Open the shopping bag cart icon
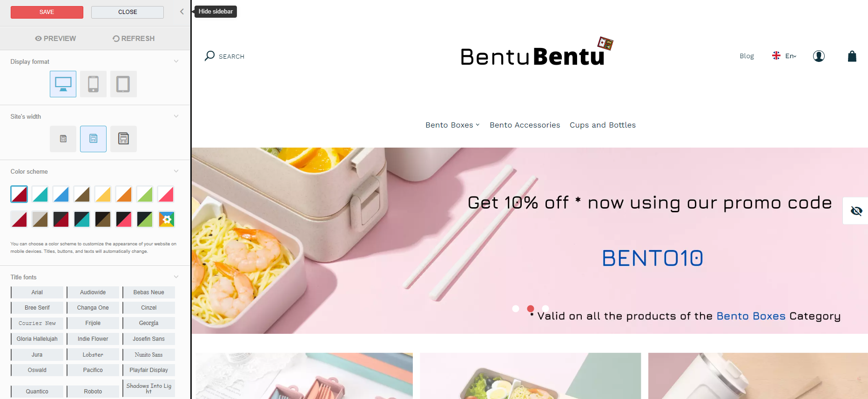868x399 pixels. click(852, 56)
